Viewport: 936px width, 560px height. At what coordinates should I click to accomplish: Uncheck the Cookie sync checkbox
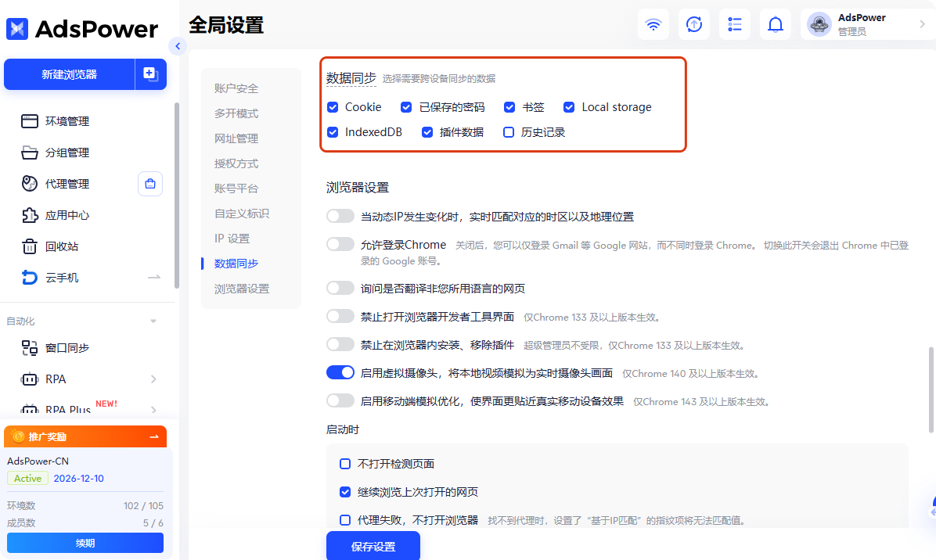coord(333,107)
